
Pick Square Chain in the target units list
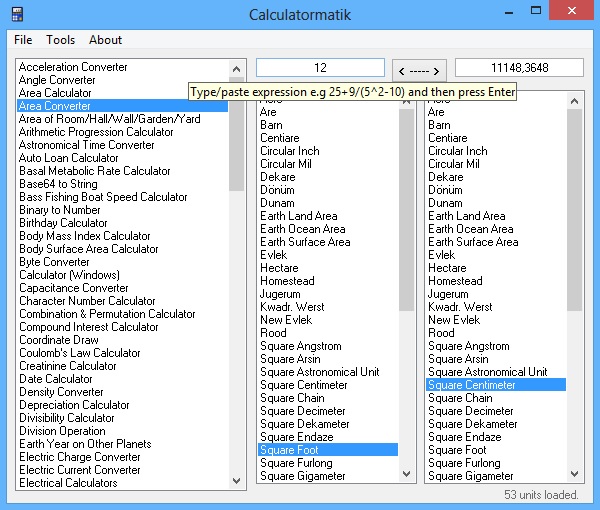pyautogui.click(x=460, y=398)
